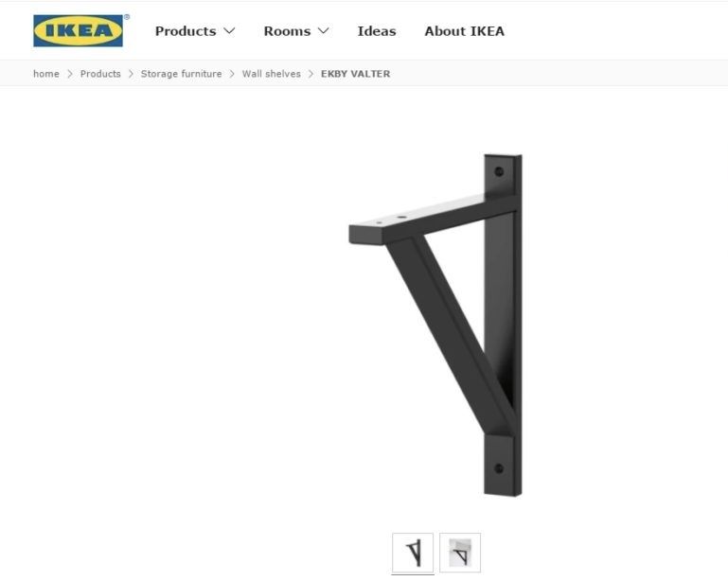Go to the Ideas page
Viewport: 728px width, 581px height.
tap(377, 31)
